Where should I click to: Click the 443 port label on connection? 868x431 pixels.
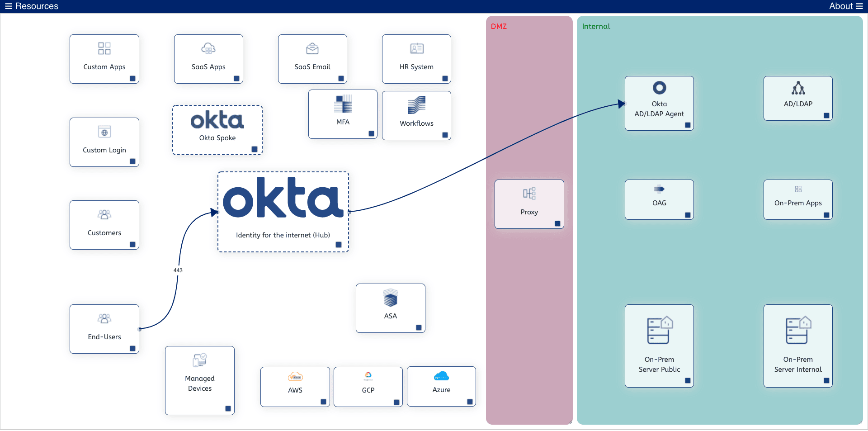pos(178,270)
